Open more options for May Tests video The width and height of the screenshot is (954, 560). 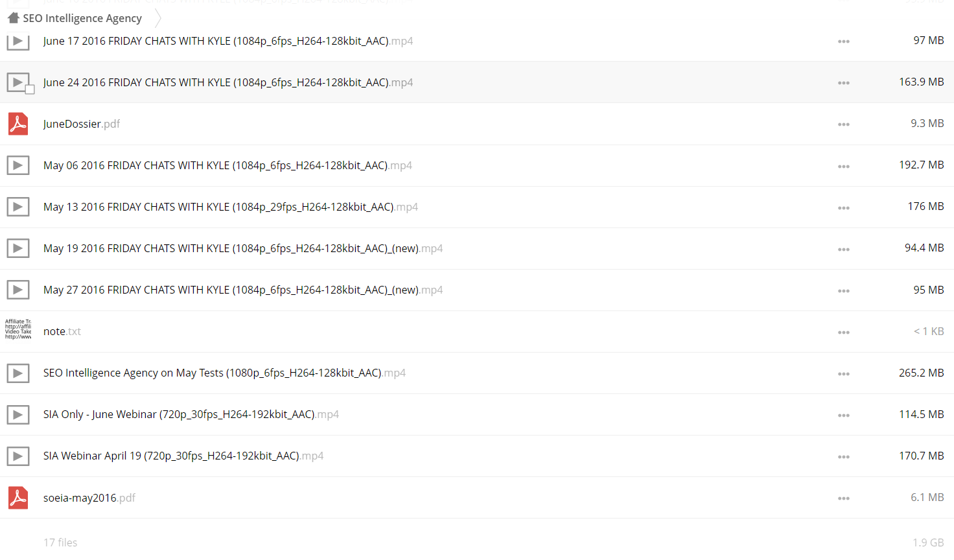pos(843,374)
